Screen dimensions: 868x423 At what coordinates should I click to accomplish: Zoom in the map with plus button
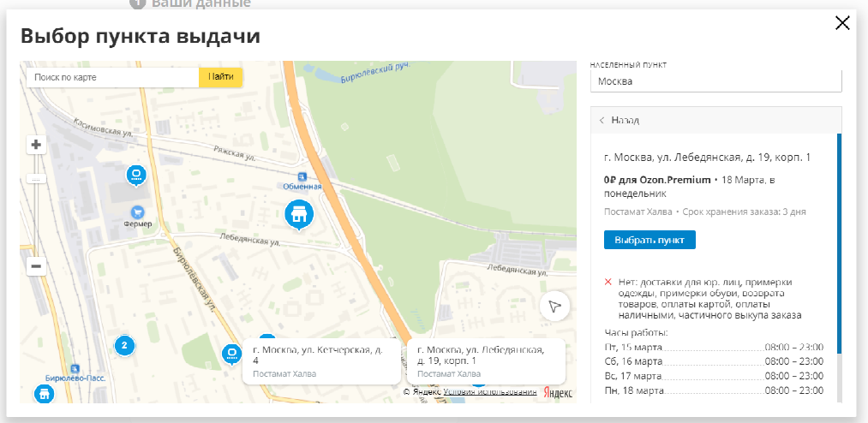(x=37, y=145)
